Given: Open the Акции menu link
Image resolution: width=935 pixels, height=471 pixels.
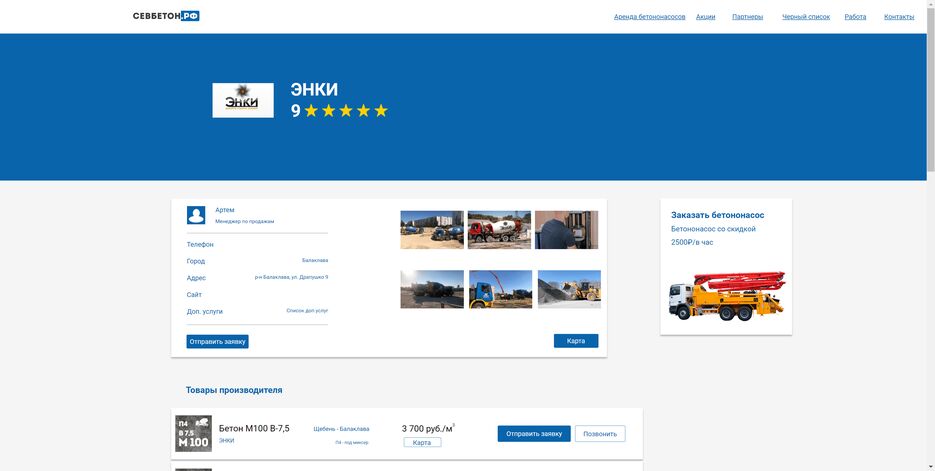Looking at the screenshot, I should point(705,17).
